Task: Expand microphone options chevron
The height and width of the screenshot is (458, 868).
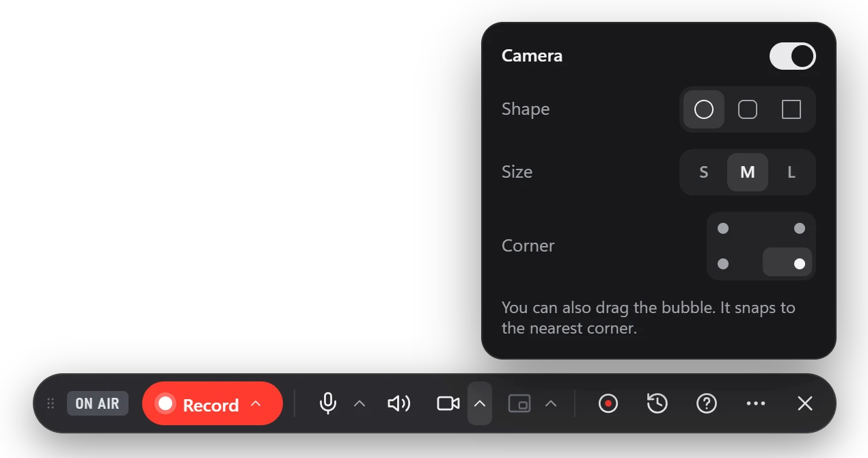Action: click(x=360, y=404)
